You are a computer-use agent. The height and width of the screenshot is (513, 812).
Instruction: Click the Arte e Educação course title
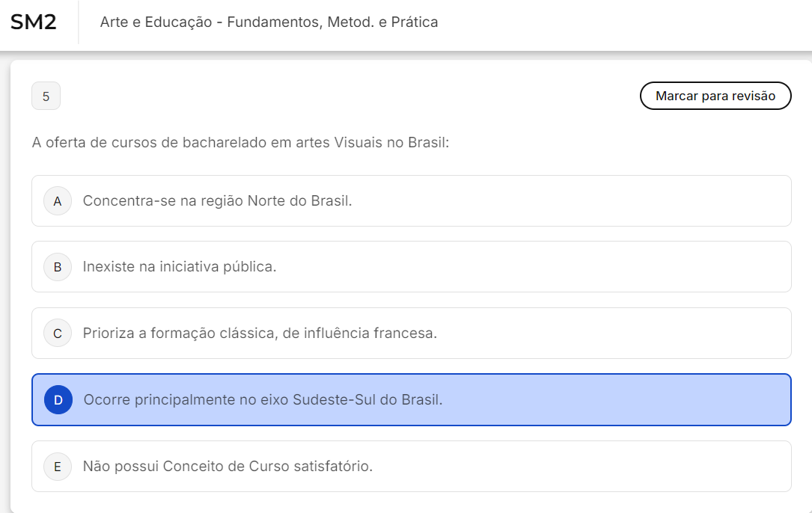tap(269, 22)
